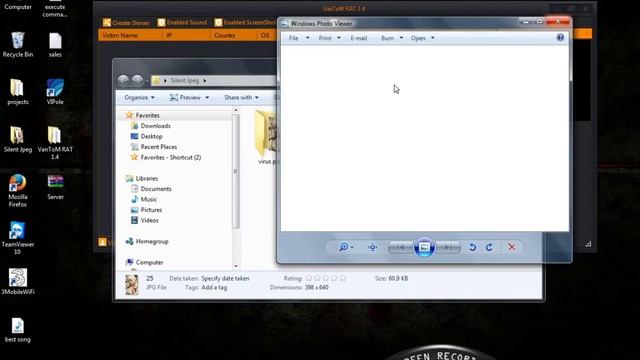Click the Victim Name column header

point(130,36)
